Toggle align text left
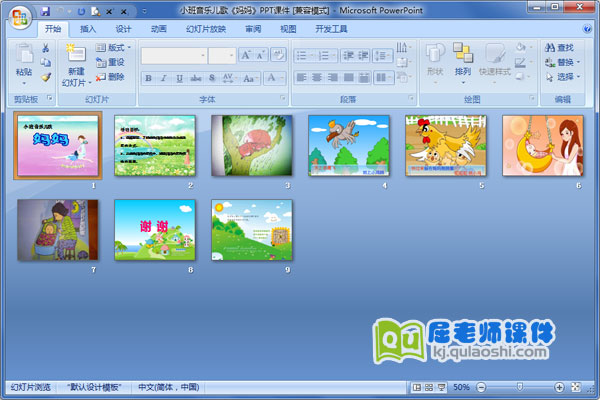This screenshot has width=600, height=400. (302, 78)
